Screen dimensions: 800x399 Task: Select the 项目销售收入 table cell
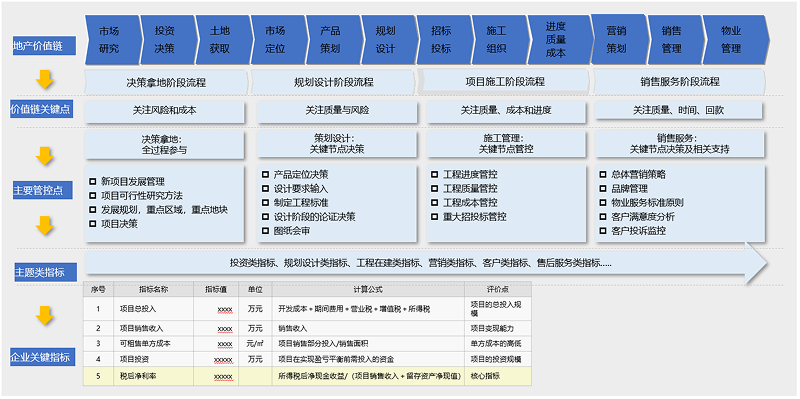[154, 329]
